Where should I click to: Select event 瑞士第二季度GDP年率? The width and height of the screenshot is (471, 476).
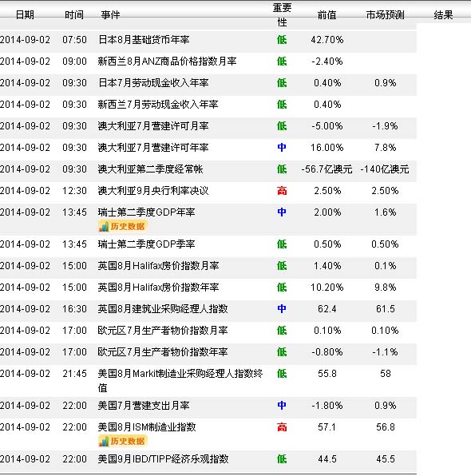click(x=146, y=212)
